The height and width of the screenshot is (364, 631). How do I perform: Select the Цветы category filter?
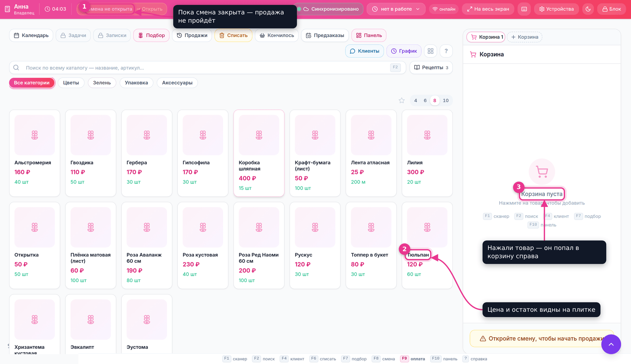coord(71,83)
